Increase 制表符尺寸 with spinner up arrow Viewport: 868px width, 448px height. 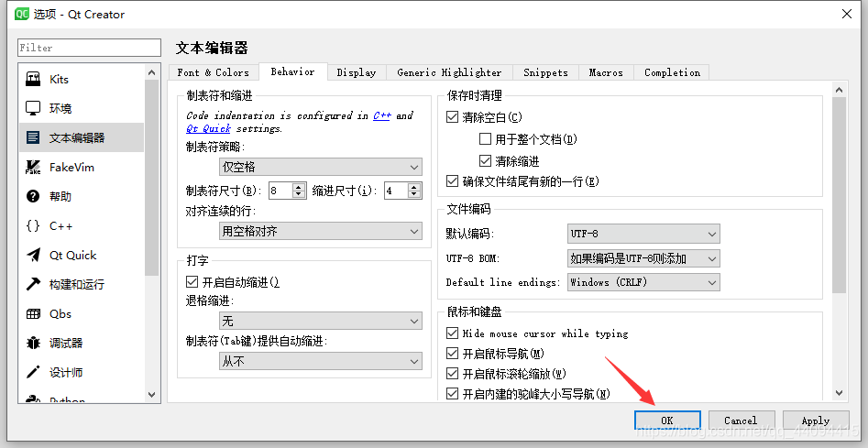click(300, 187)
